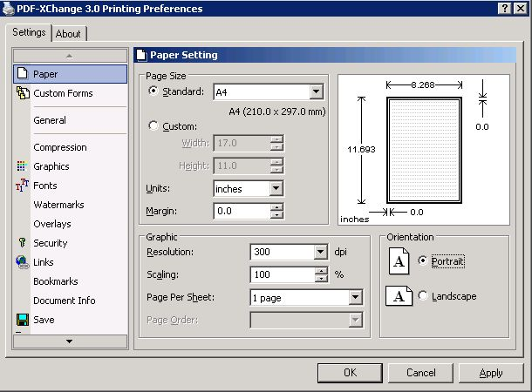
Task: Open the Page Per Sheet dropdown
Action: (x=355, y=297)
